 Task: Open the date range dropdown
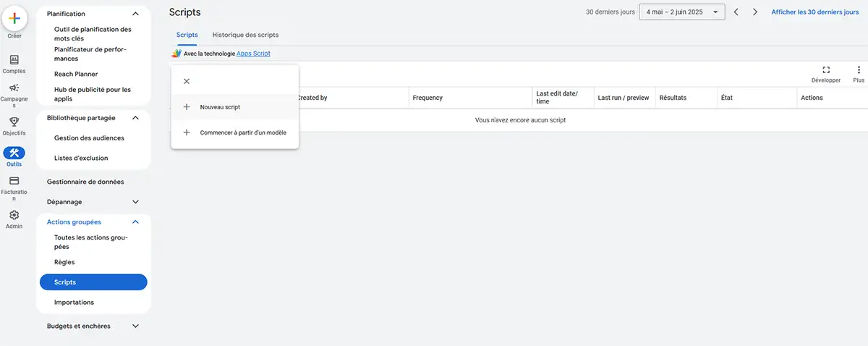(682, 12)
